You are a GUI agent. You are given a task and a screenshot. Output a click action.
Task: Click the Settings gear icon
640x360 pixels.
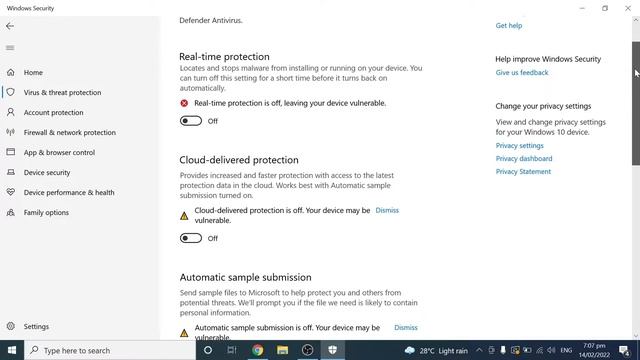pos(11,326)
